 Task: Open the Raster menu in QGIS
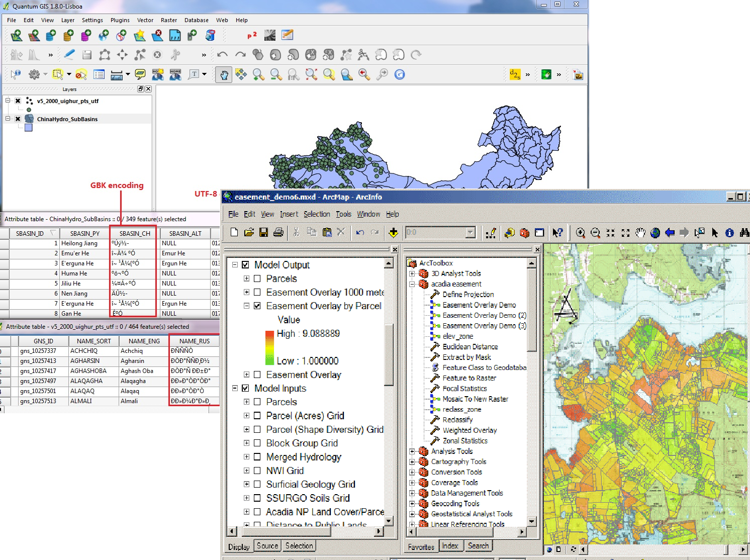(x=169, y=20)
